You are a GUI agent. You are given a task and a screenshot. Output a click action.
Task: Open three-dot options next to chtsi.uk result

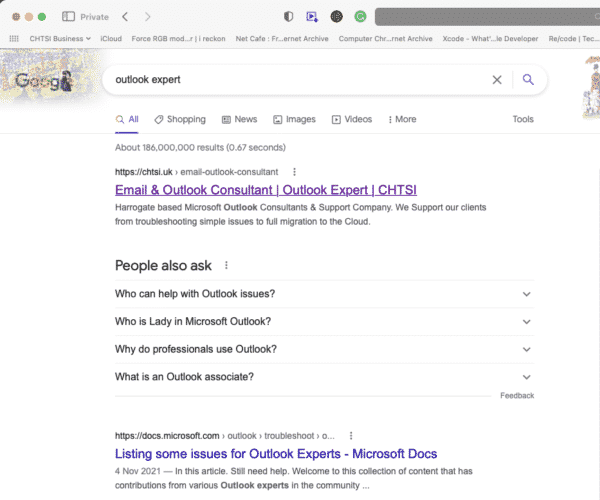(x=294, y=172)
